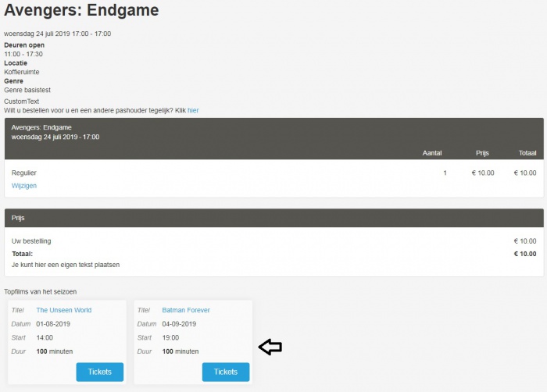Click header date 'woensdag 24 juli 2019 - 17:00'
Viewport: 547px width, 392px height.
(x=55, y=137)
